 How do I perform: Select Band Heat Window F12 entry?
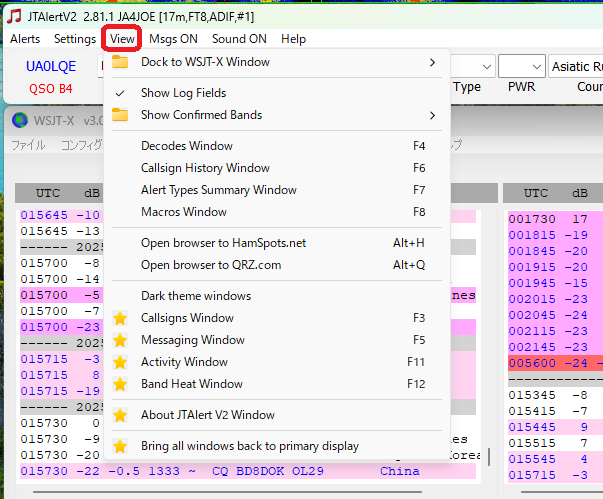[x=277, y=384]
